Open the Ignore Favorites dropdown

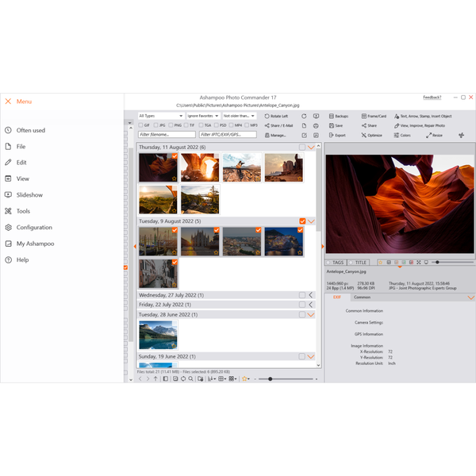pos(203,116)
